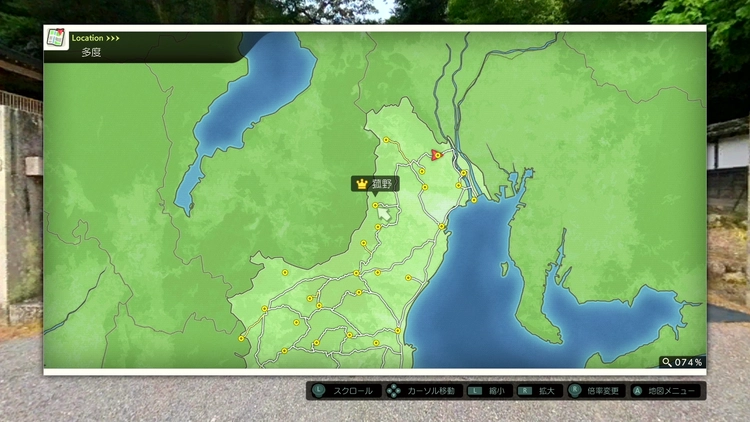
Task: Click the R button zoom-in icon
Action: pyautogui.click(x=525, y=391)
